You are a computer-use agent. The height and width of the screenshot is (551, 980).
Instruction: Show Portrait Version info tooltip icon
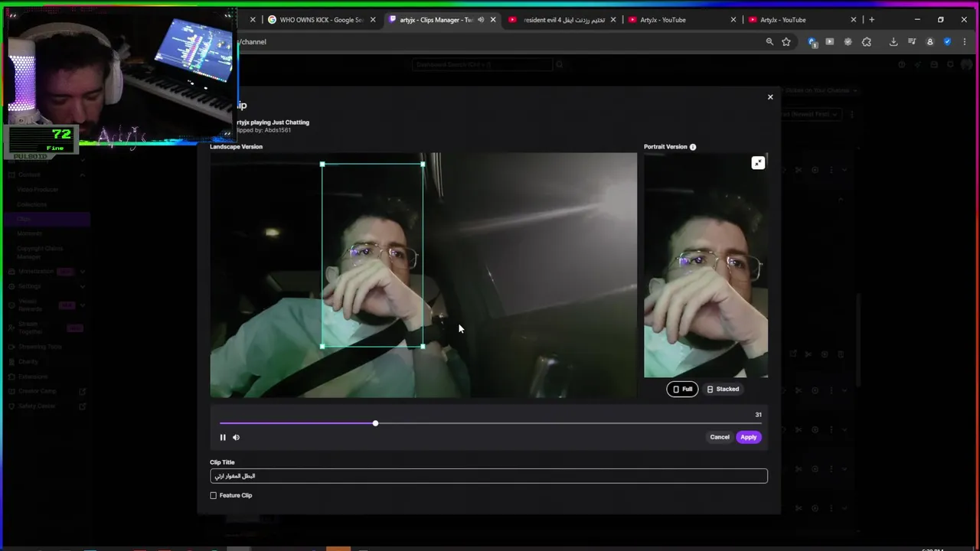click(693, 147)
